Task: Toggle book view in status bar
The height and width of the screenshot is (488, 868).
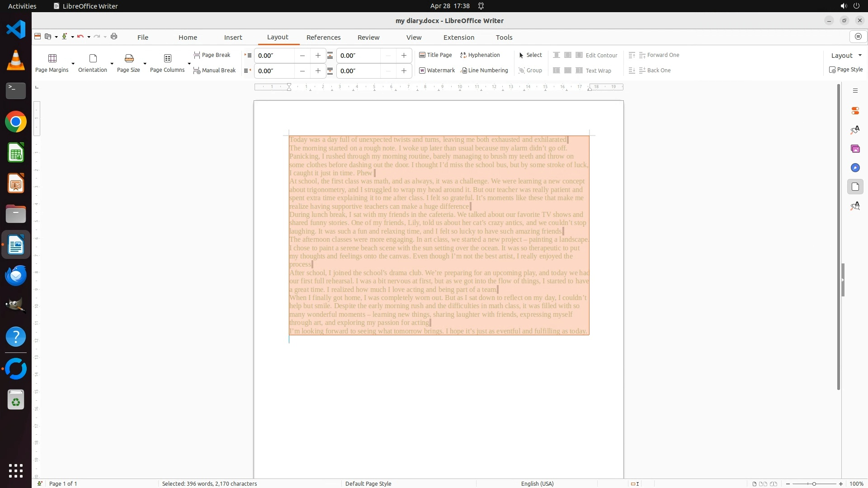Action: point(774,483)
